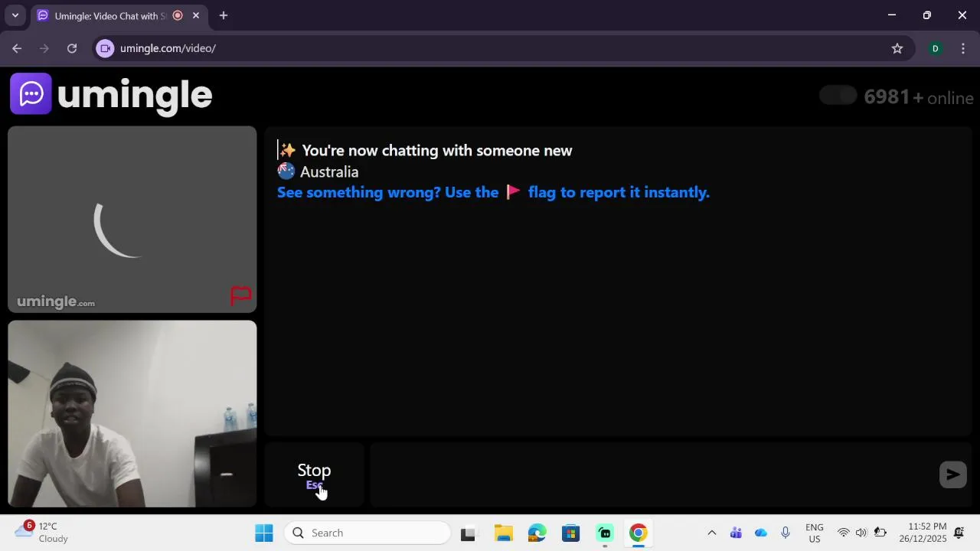
Task: Open File Explorer from taskbar
Action: [x=503, y=533]
